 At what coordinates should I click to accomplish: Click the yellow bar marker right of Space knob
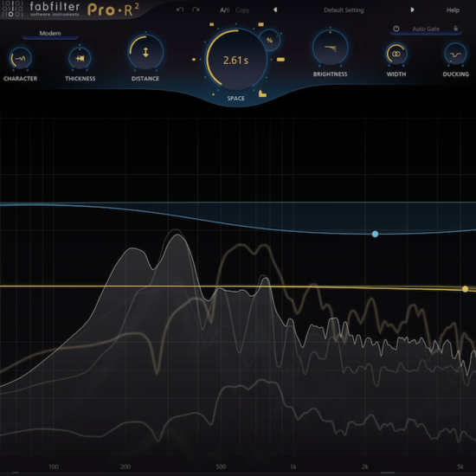[280, 60]
